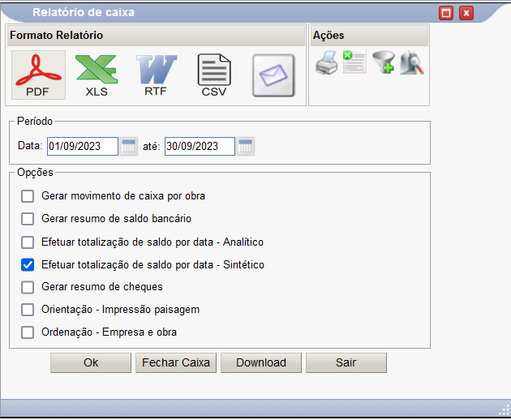
Task: Open calendar for start date
Action: coord(128,146)
